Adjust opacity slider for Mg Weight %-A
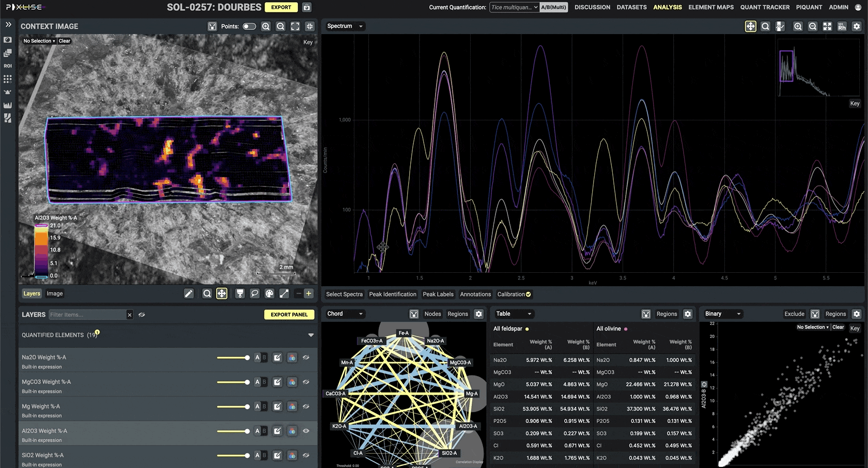This screenshot has height=468, width=868. click(233, 407)
